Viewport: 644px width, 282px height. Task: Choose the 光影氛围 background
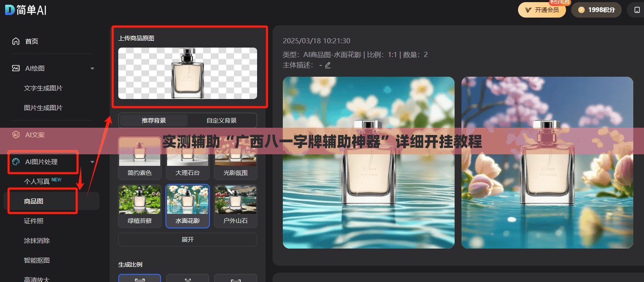pyautogui.click(x=236, y=158)
